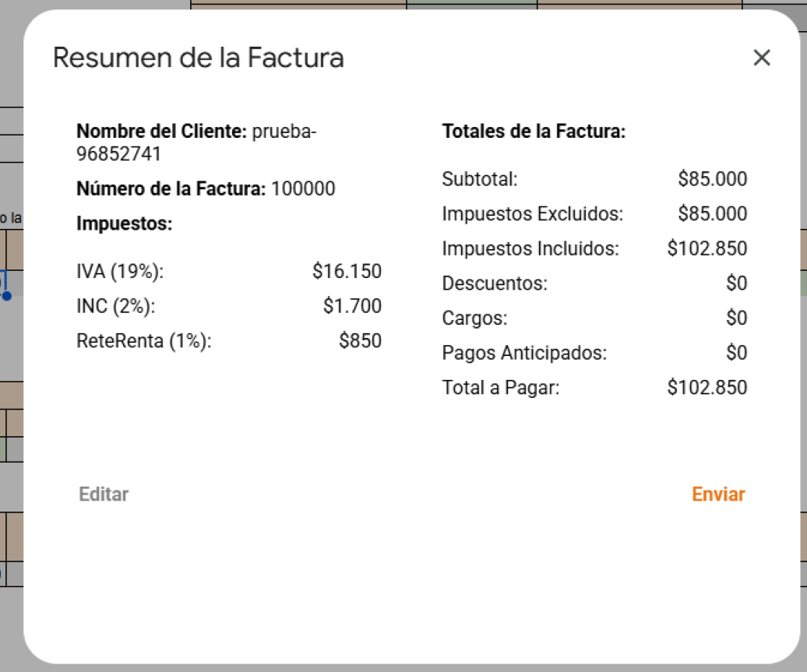This screenshot has height=672, width=807.
Task: Click the orange Enviar button
Action: [x=718, y=494]
